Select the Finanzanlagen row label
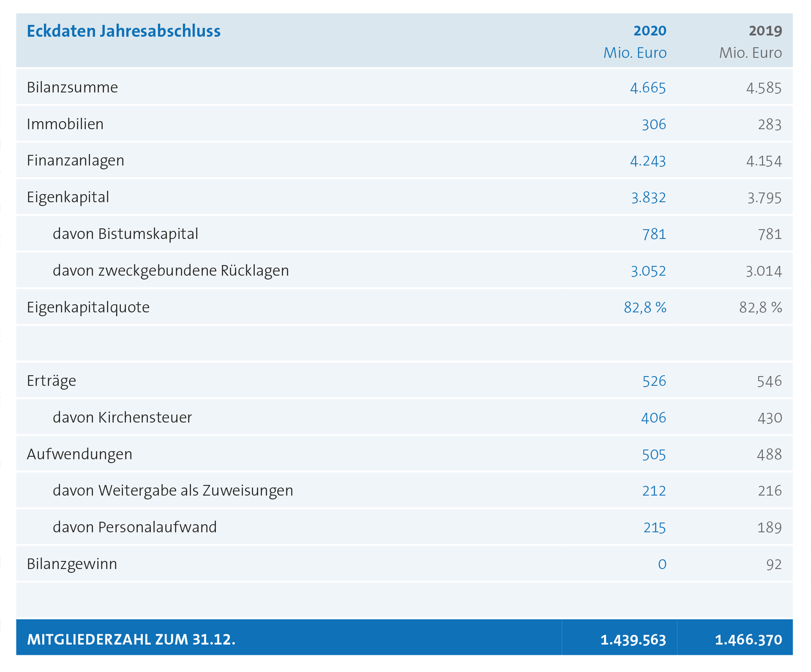The width and height of the screenshot is (811, 672). click(75, 161)
